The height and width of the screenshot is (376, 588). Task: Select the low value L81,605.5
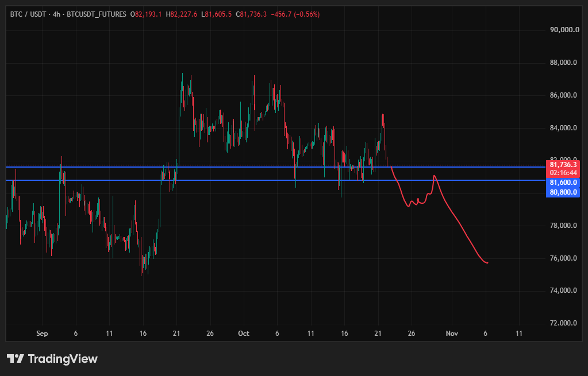pos(217,14)
